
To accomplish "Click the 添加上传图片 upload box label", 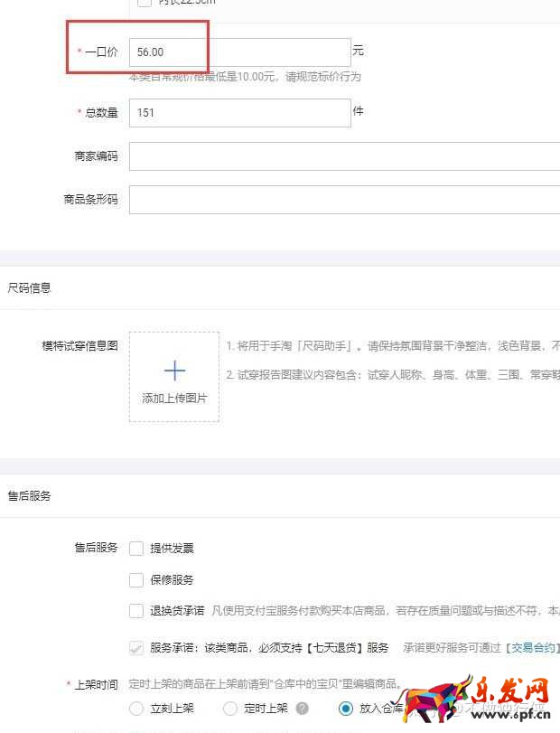I will pos(174,398).
